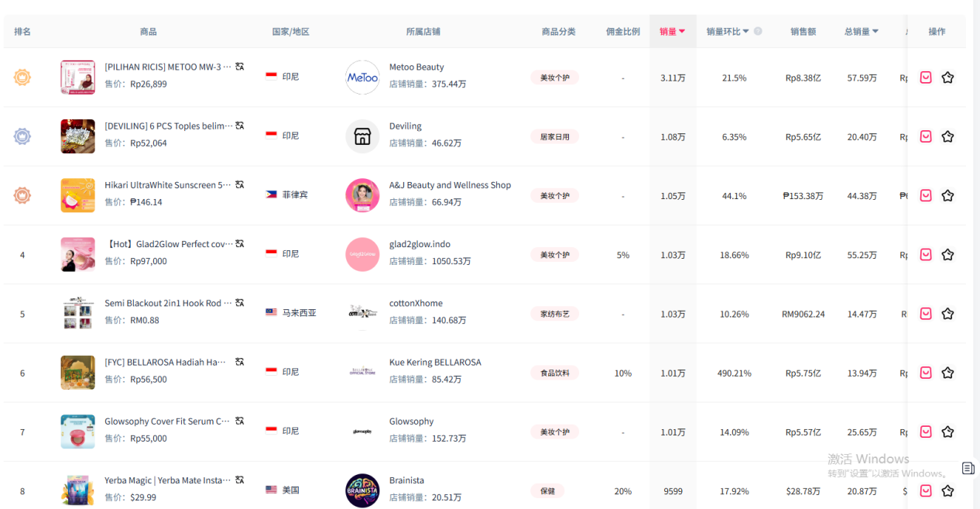
Task: Click the Metoo Beauty store logo
Action: point(362,77)
